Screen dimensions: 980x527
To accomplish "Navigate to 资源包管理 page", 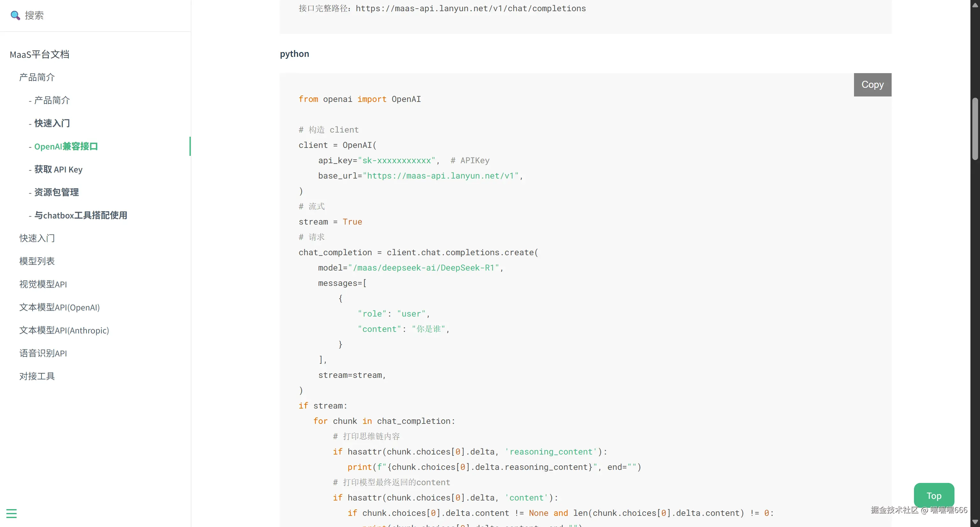I will (56, 192).
